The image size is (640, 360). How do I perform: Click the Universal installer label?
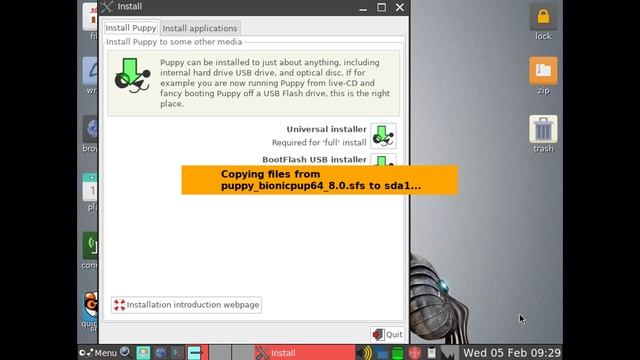(327, 129)
